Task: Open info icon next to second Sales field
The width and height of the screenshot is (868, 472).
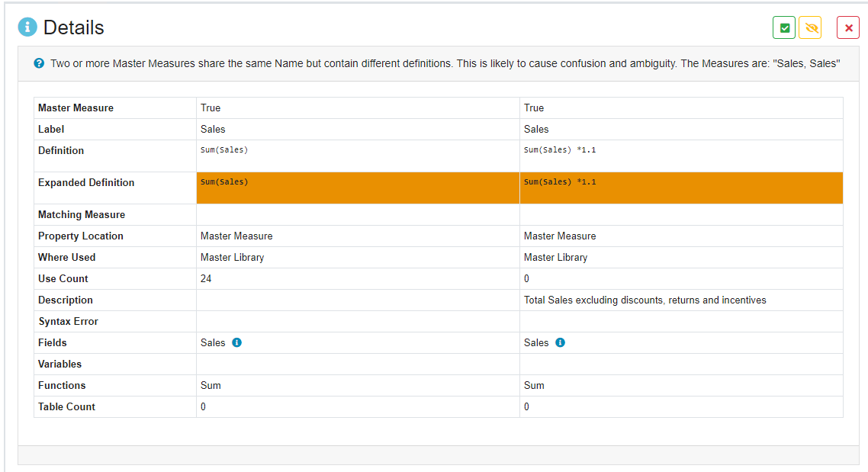Action: click(x=560, y=343)
